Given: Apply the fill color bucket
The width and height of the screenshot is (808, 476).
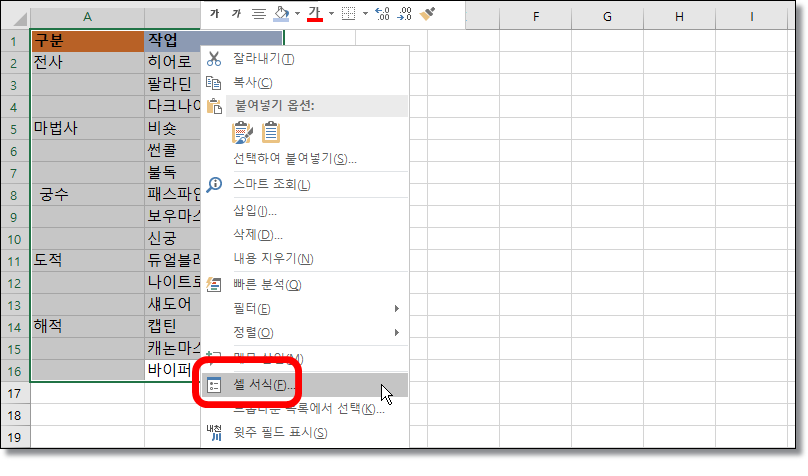Looking at the screenshot, I should tap(281, 14).
